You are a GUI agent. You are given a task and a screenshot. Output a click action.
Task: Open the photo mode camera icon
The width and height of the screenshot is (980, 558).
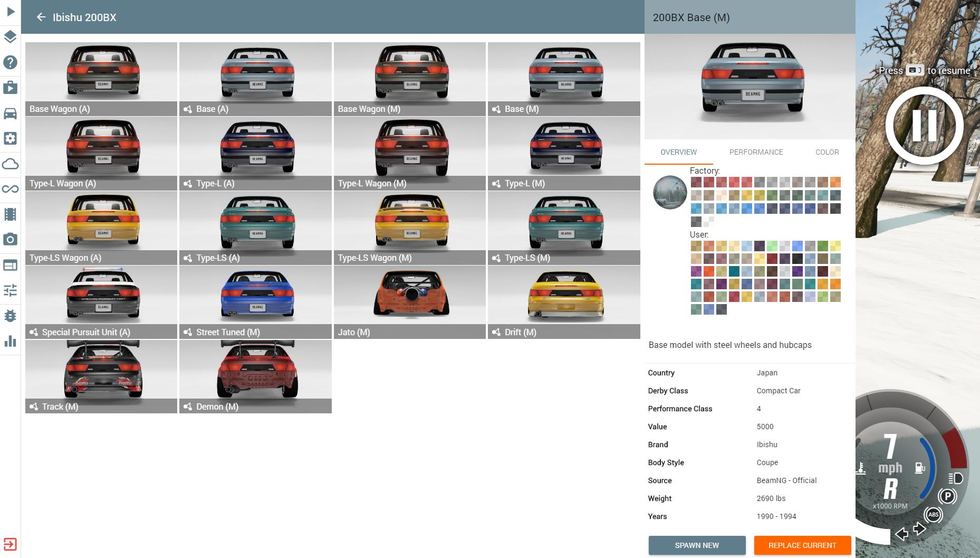coord(11,240)
